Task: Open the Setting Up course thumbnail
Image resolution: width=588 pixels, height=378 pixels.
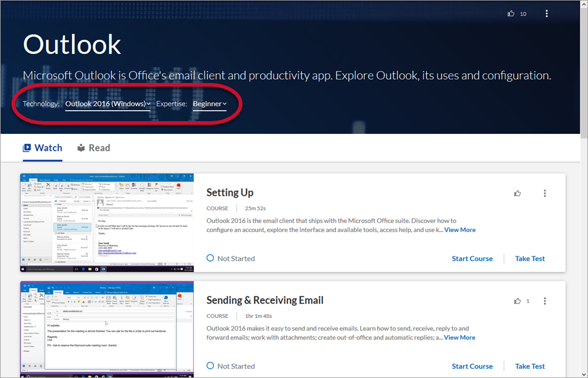Action: (x=107, y=222)
